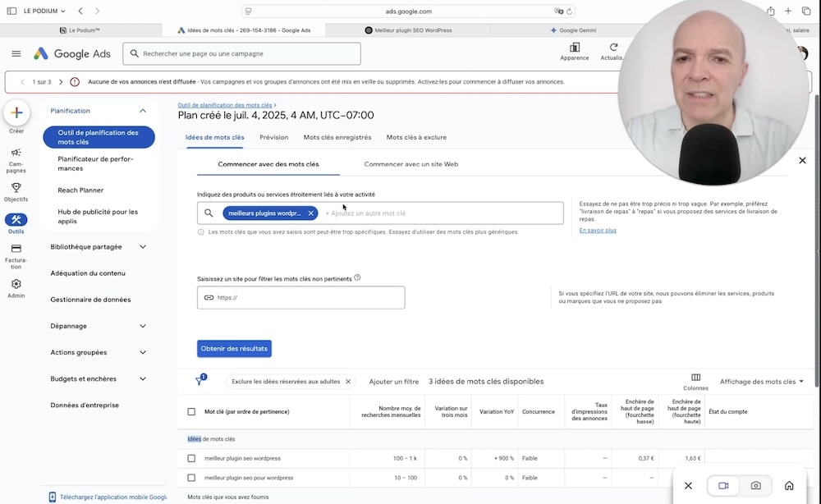Click the Créer plus icon
821x504 pixels.
(x=16, y=112)
